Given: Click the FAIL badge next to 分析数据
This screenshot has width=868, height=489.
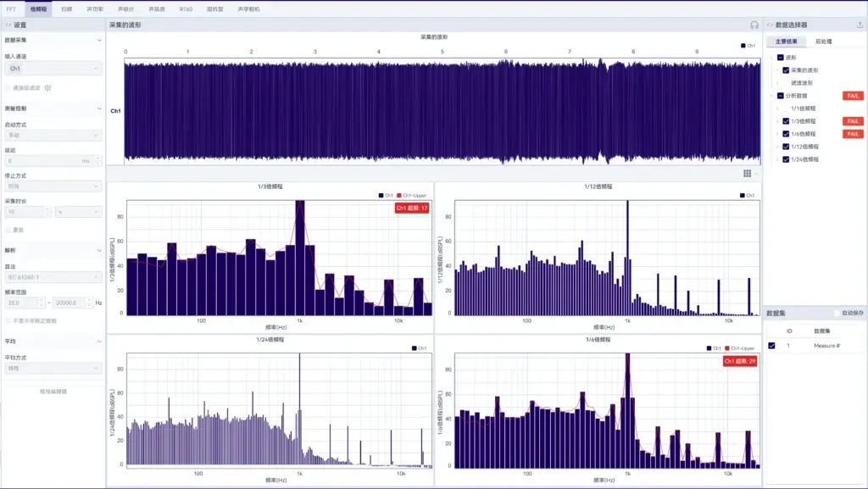Looking at the screenshot, I should coord(853,96).
